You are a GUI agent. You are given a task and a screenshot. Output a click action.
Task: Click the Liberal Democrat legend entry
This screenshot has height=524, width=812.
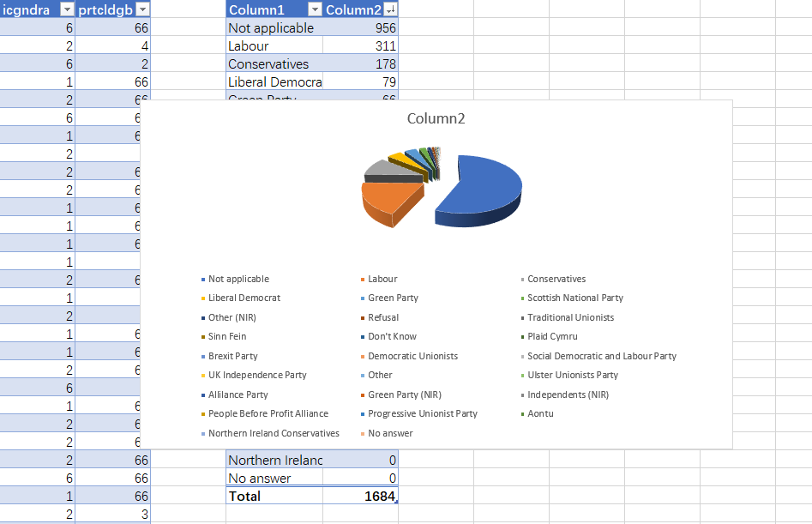(x=244, y=298)
